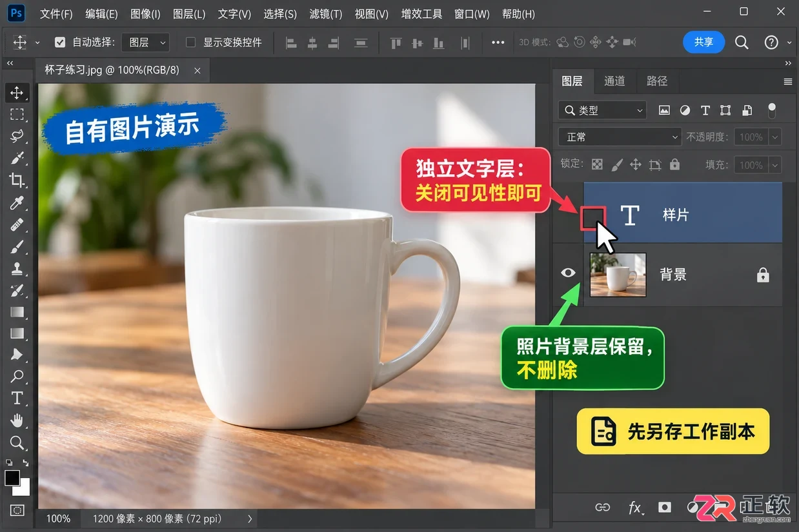
Task: Select the Rectangular Marquee tool
Action: [17, 115]
